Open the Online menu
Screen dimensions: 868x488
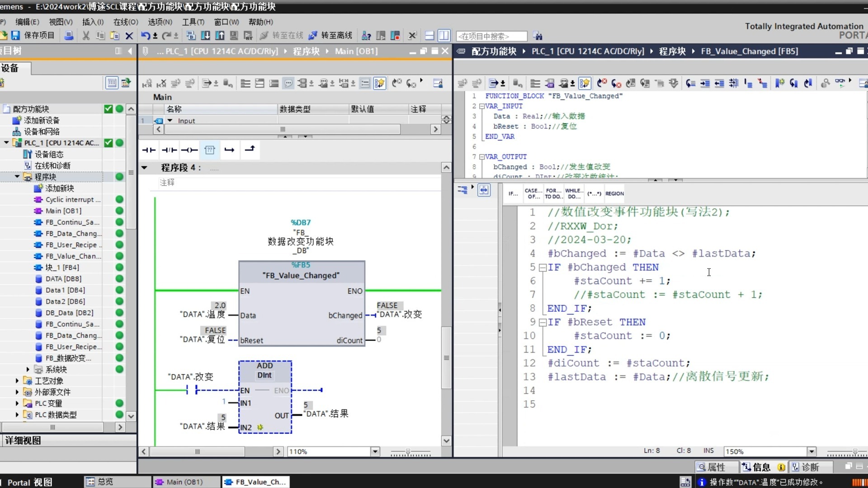pos(126,22)
